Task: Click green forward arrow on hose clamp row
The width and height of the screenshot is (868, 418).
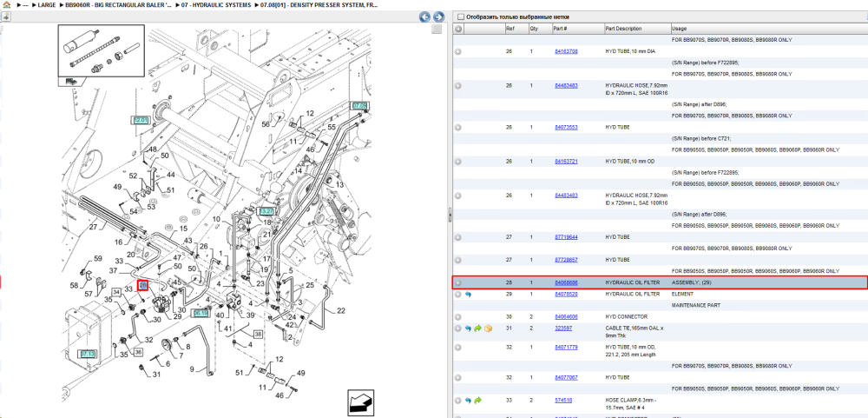Action: pyautogui.click(x=478, y=401)
